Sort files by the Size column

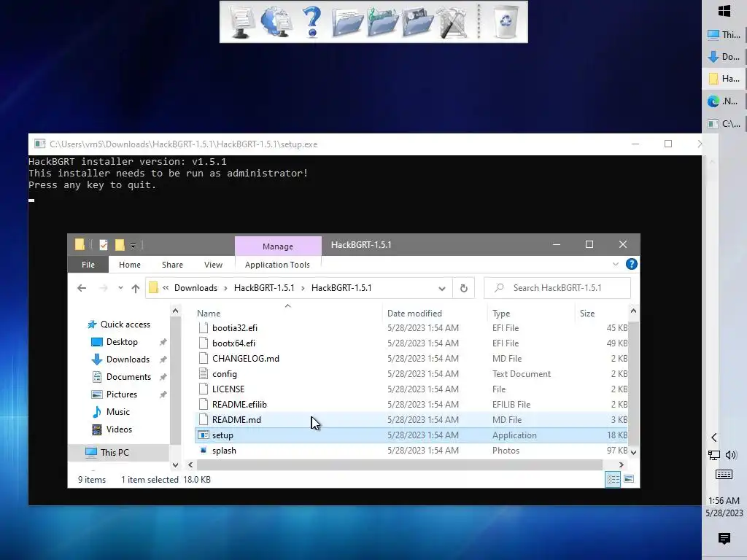tap(601, 314)
